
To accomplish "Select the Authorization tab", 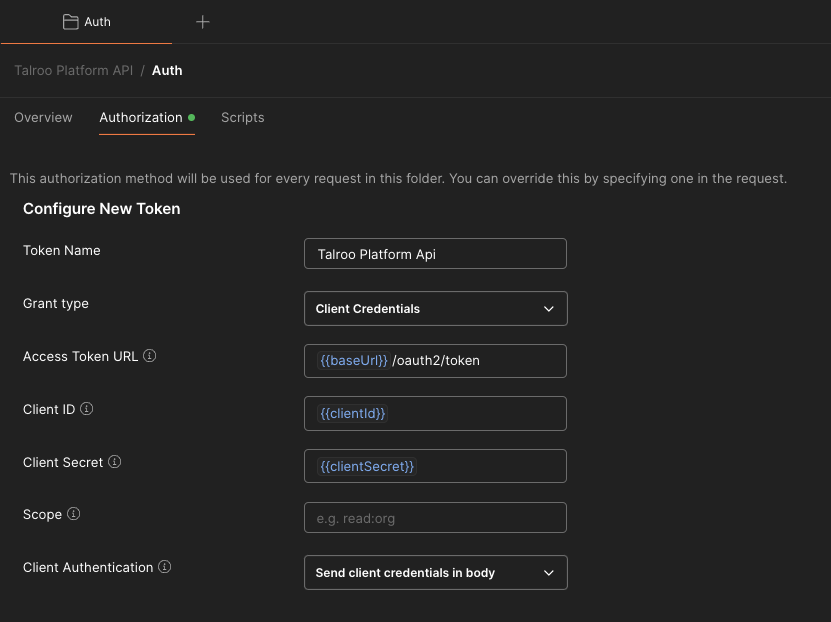I will click(147, 118).
